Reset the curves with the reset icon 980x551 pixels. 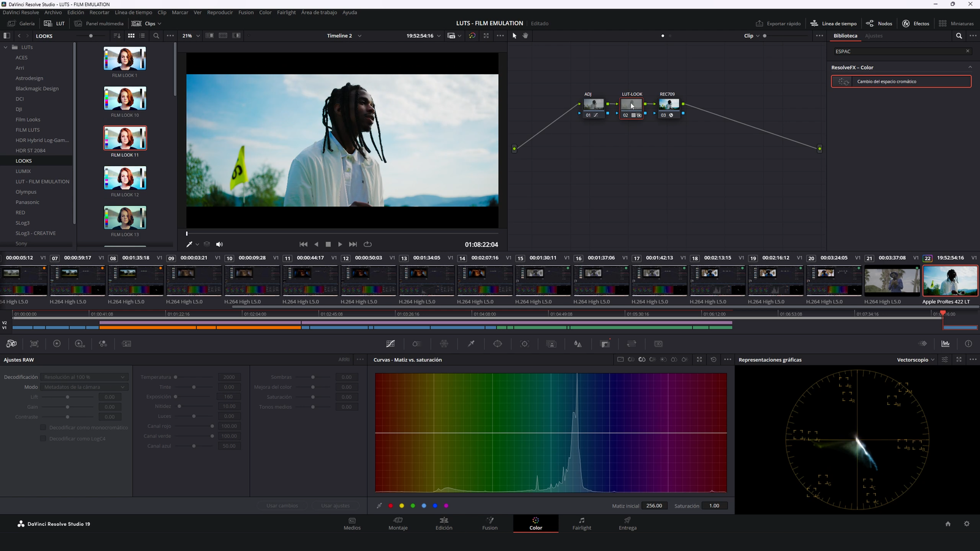pyautogui.click(x=714, y=360)
